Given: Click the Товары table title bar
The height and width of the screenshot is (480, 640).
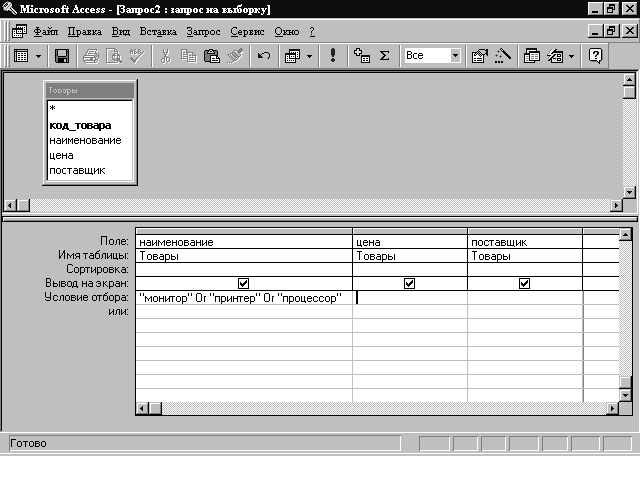Looking at the screenshot, I should pyautogui.click(x=90, y=90).
